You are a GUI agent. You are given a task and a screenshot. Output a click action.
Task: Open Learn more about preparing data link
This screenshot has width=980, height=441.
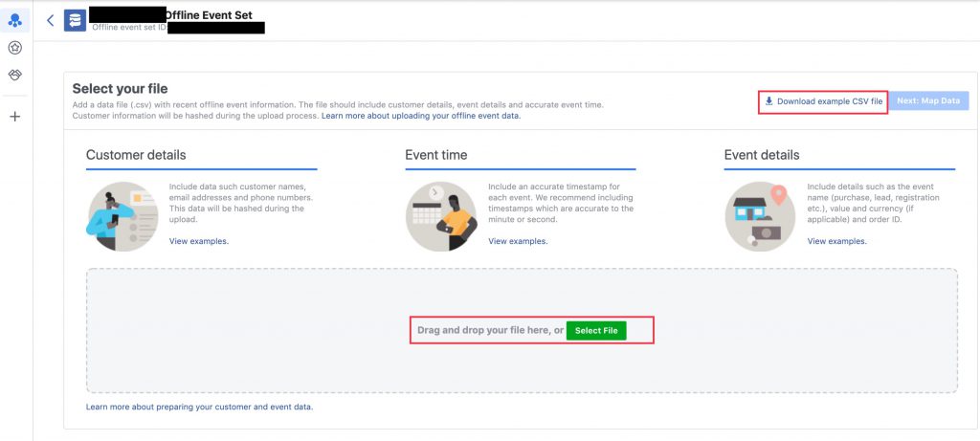pyautogui.click(x=199, y=407)
